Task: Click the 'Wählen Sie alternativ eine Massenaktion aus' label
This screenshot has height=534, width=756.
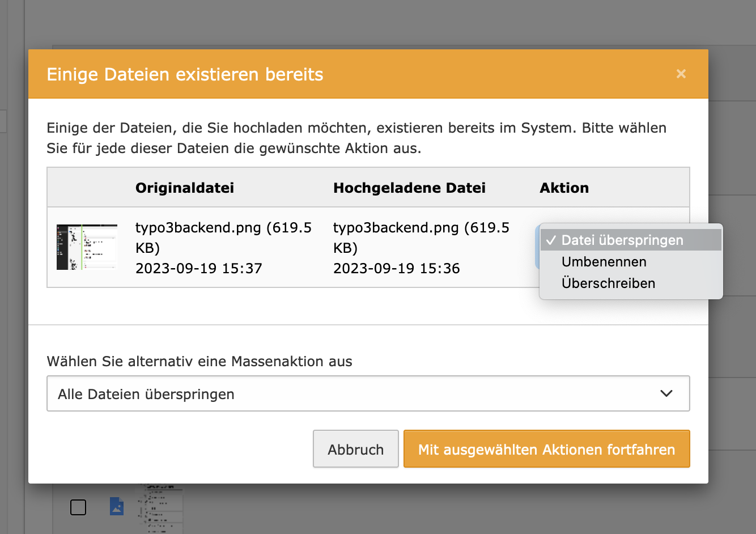Action: click(x=199, y=362)
